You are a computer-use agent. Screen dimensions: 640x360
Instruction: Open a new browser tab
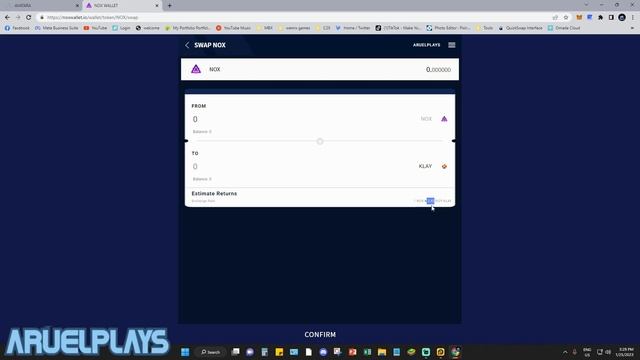(x=169, y=6)
